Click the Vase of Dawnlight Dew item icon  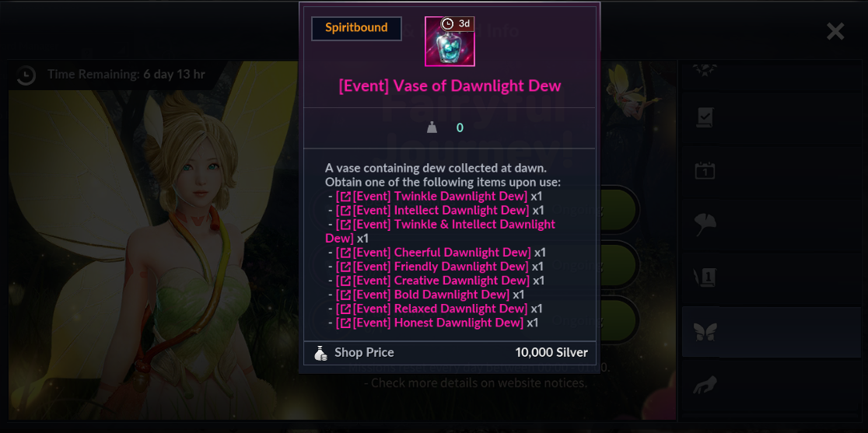coord(450,41)
